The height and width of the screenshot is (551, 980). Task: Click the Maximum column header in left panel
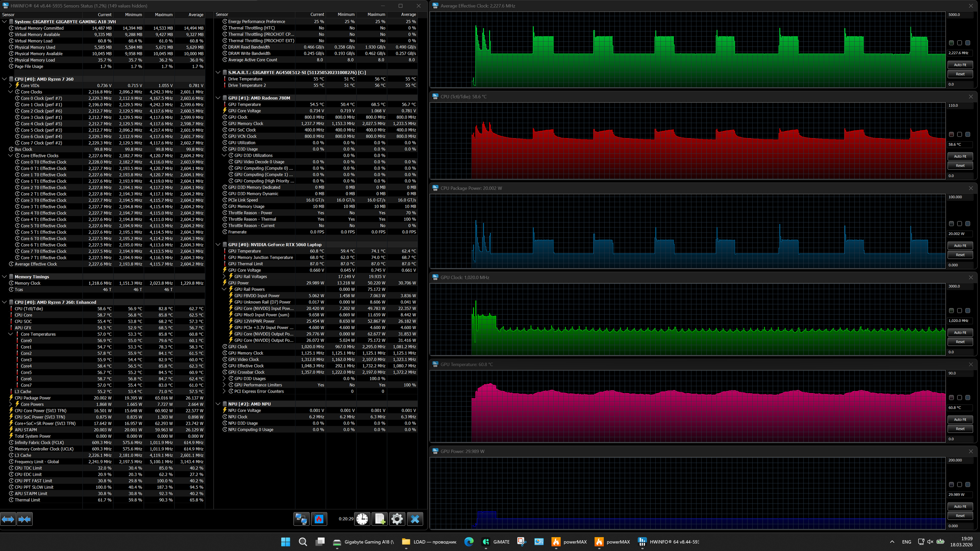click(164, 15)
